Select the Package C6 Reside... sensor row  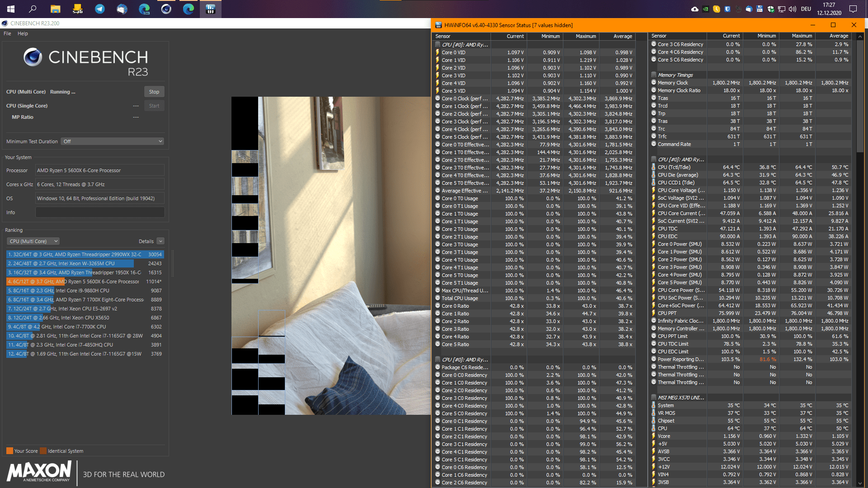[x=534, y=367]
